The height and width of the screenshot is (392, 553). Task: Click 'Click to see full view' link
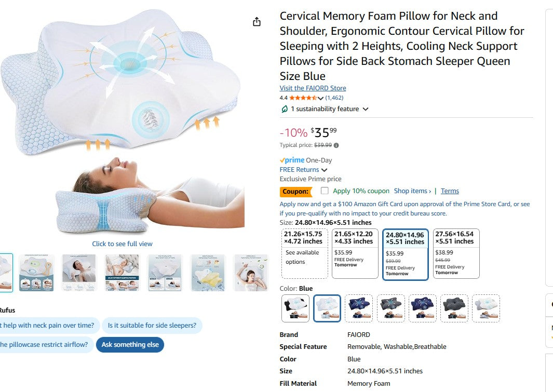point(122,244)
